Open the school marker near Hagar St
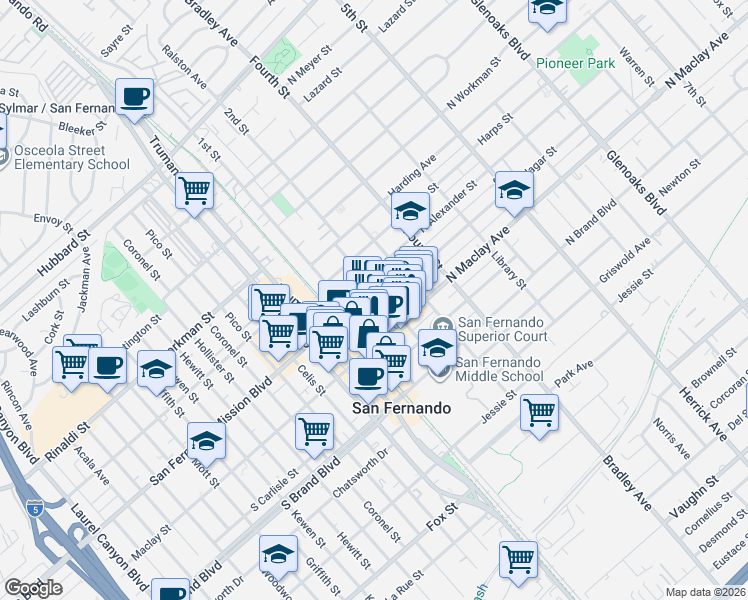 [514, 193]
